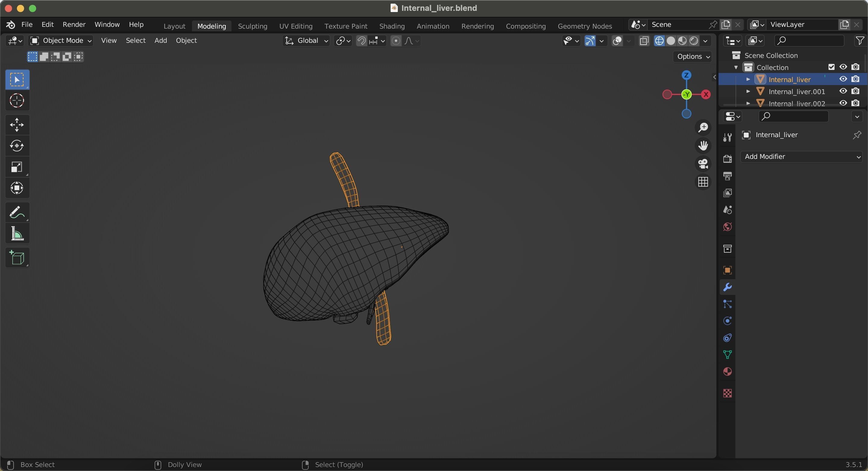Open the Global transform orientation dropdown
This screenshot has width=868, height=471.
[x=306, y=41]
